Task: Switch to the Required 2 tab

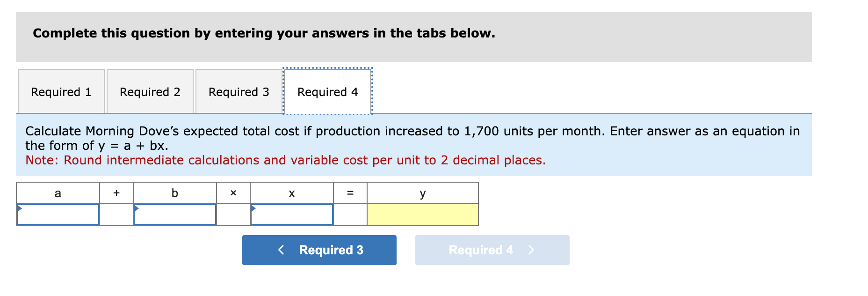Action: pyautogui.click(x=150, y=91)
